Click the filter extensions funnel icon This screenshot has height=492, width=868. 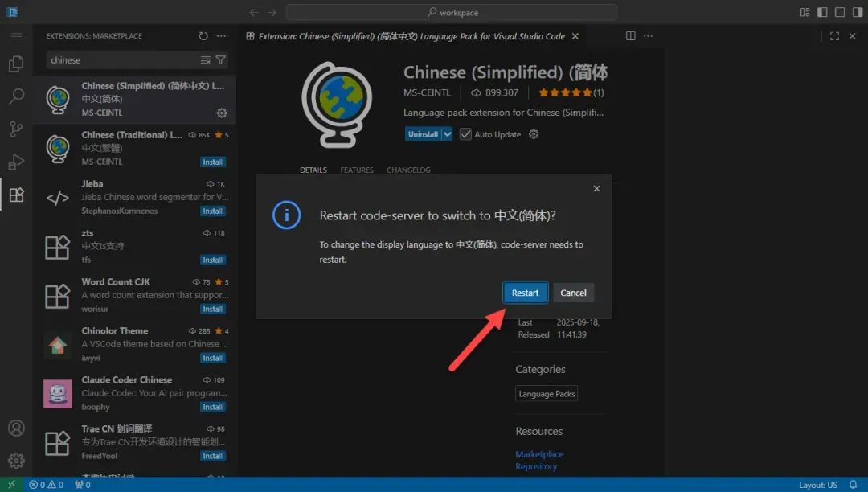pos(221,60)
